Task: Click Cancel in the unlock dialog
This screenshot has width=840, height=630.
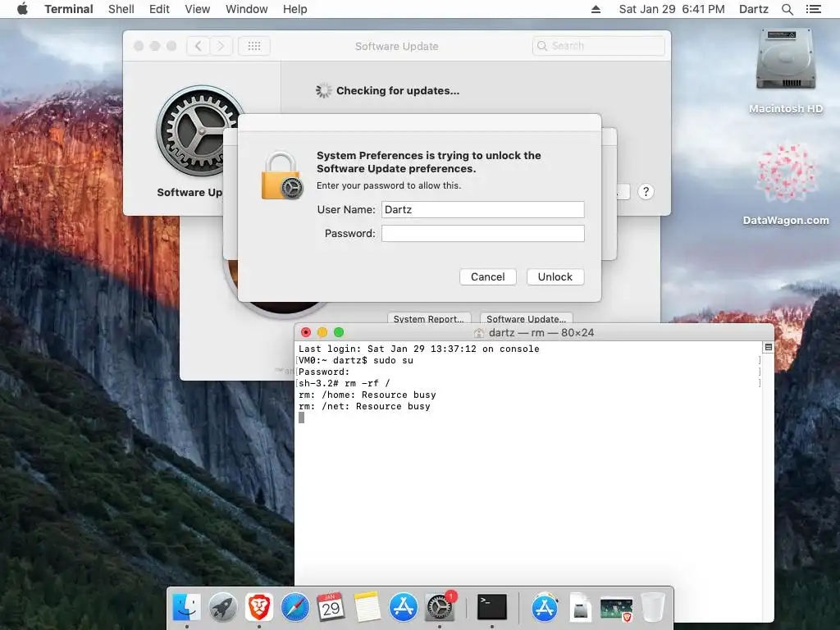Action: [x=487, y=277]
